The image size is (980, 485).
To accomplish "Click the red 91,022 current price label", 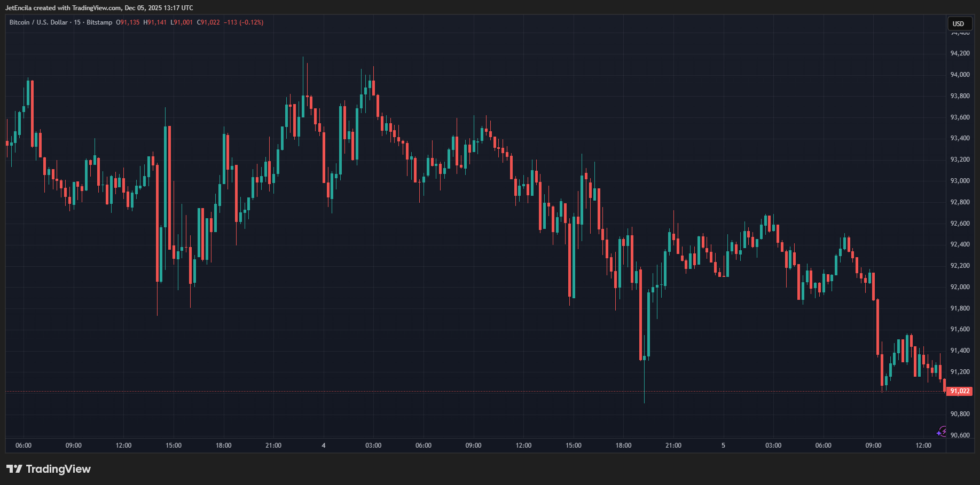I will click(x=959, y=391).
